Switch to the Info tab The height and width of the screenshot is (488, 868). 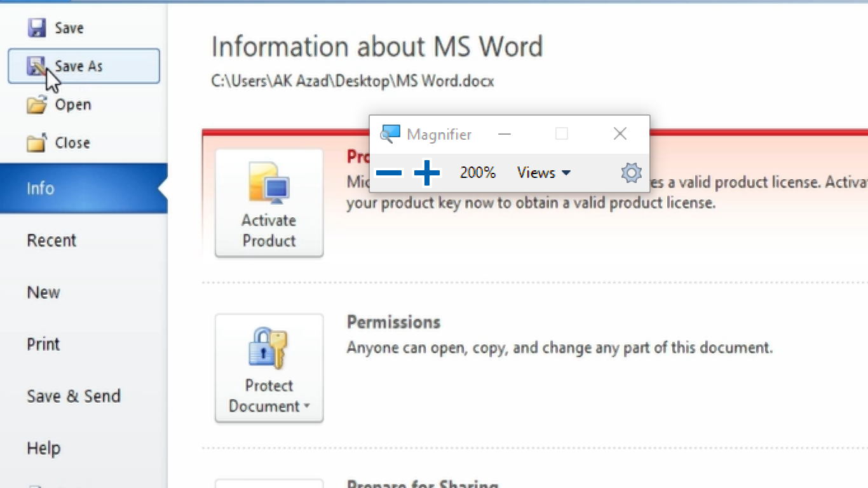point(83,188)
